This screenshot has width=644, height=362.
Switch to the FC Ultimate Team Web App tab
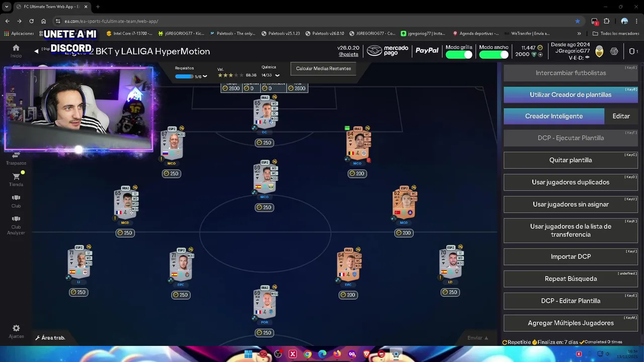(53, 7)
